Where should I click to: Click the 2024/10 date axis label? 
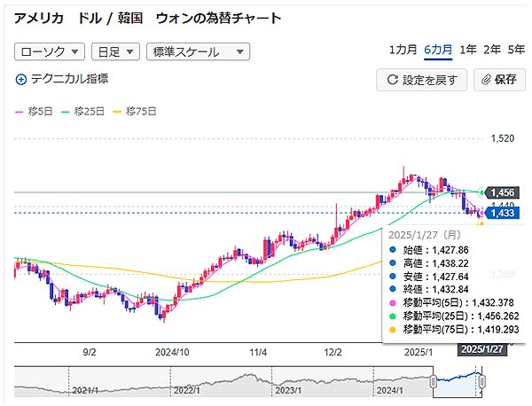pyautogui.click(x=172, y=353)
